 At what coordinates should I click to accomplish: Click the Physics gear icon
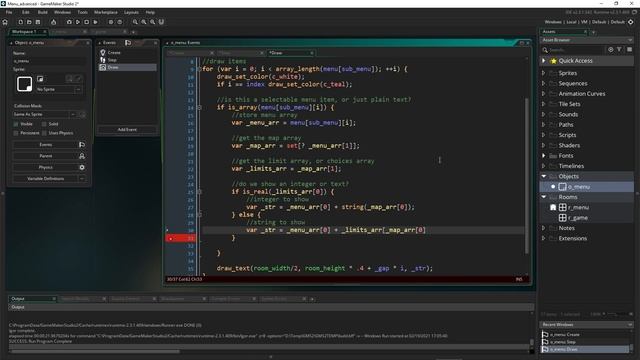(82, 167)
